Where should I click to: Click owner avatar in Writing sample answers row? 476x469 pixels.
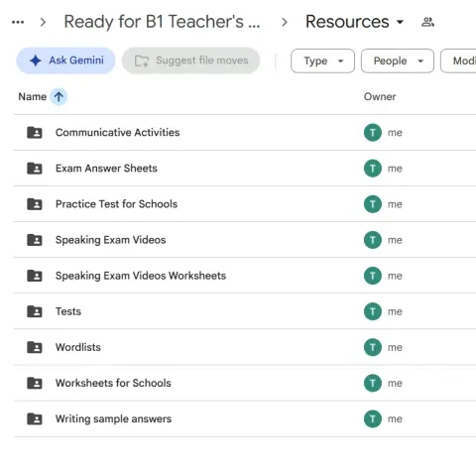click(373, 418)
